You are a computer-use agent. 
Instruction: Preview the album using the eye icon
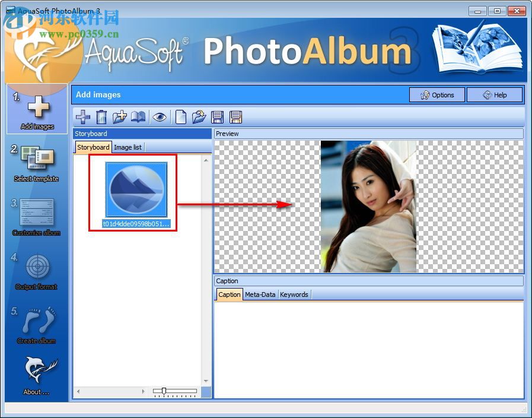tap(159, 117)
